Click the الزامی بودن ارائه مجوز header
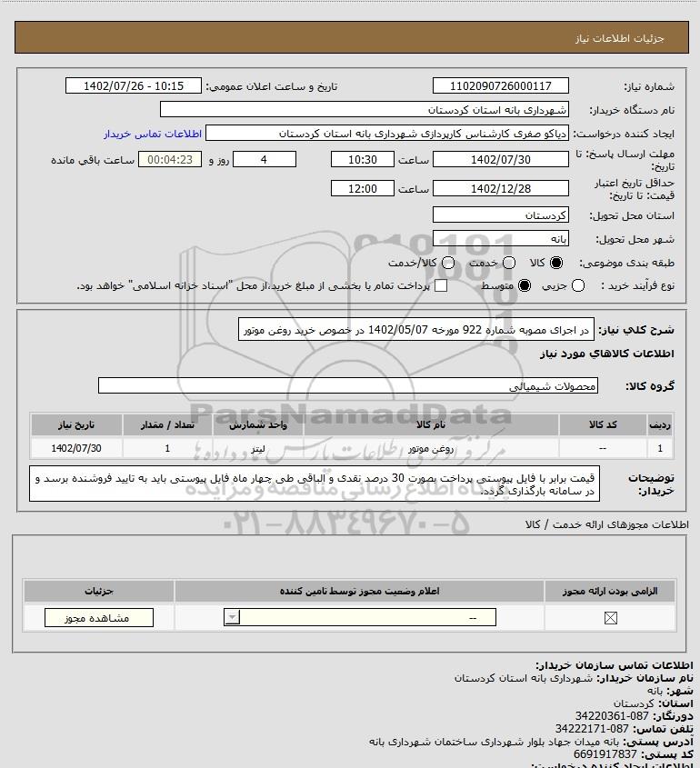The height and width of the screenshot is (768, 700). tap(610, 591)
